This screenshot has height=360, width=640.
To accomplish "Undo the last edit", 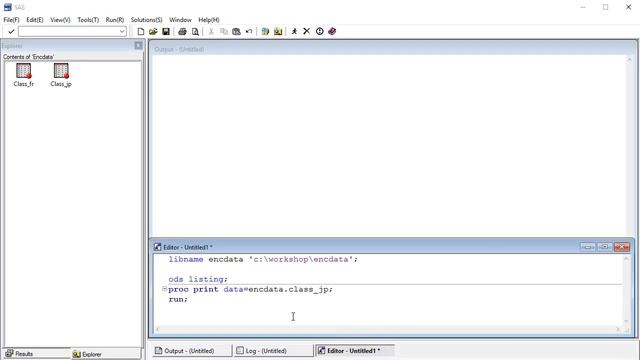I will click(x=249, y=31).
